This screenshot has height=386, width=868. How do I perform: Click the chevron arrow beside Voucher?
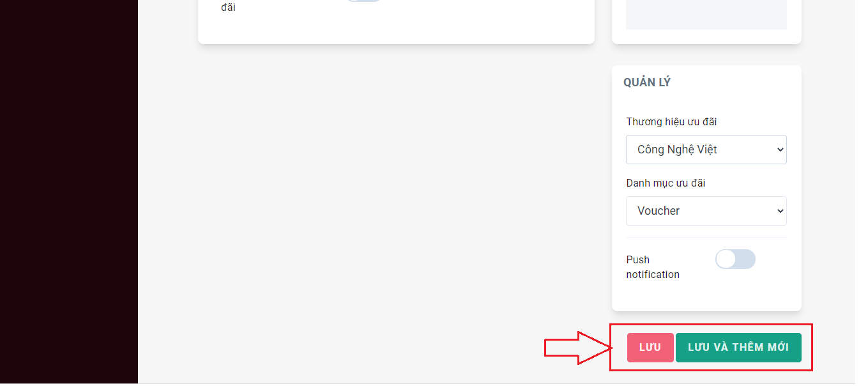[780, 211]
